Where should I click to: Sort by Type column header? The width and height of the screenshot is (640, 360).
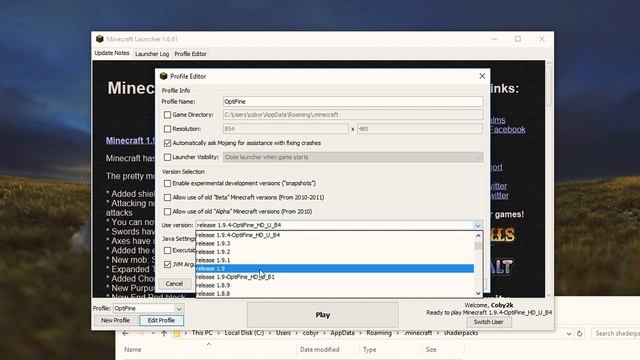pyautogui.click(x=369, y=350)
